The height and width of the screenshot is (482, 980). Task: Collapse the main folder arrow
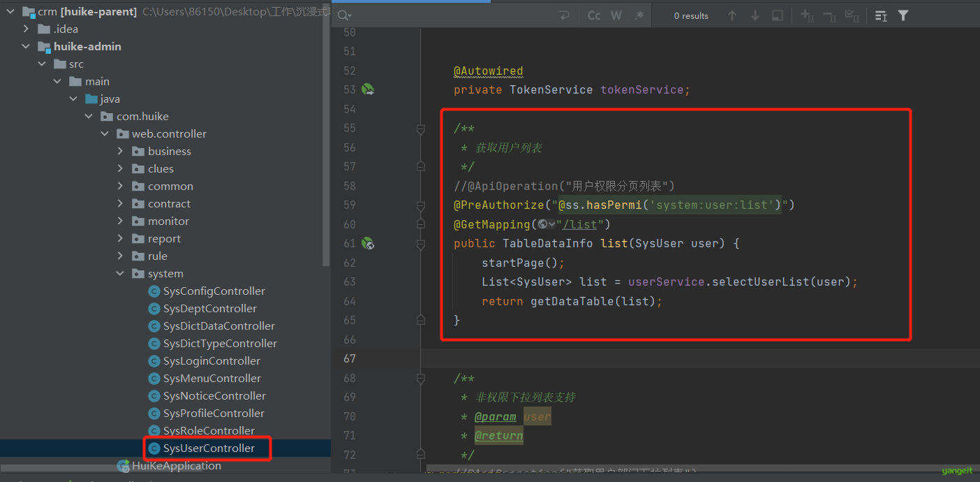point(57,82)
